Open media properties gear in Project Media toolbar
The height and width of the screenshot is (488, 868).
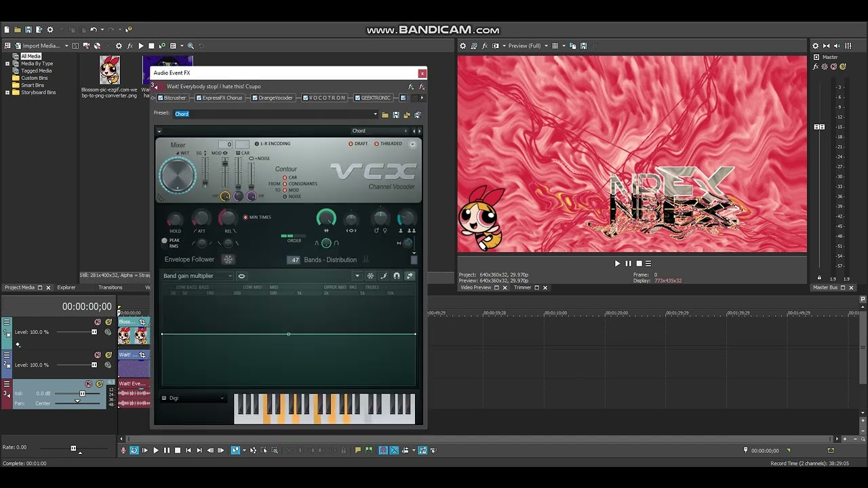tap(119, 46)
